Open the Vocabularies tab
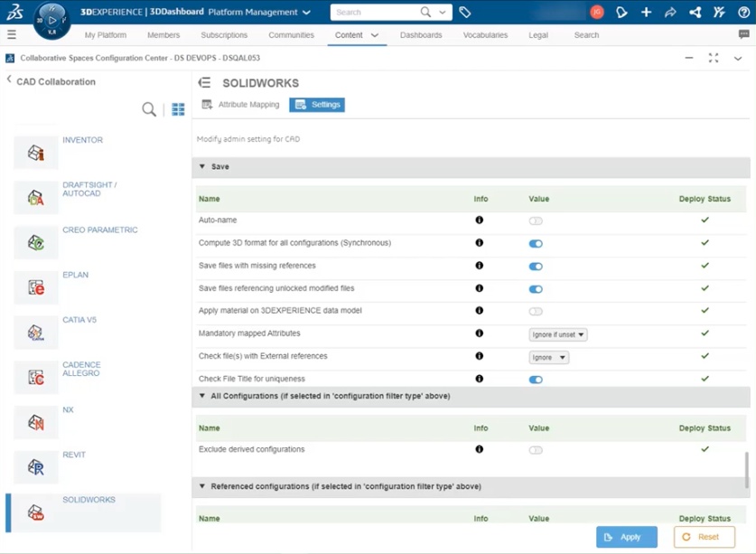The image size is (756, 554). [486, 35]
